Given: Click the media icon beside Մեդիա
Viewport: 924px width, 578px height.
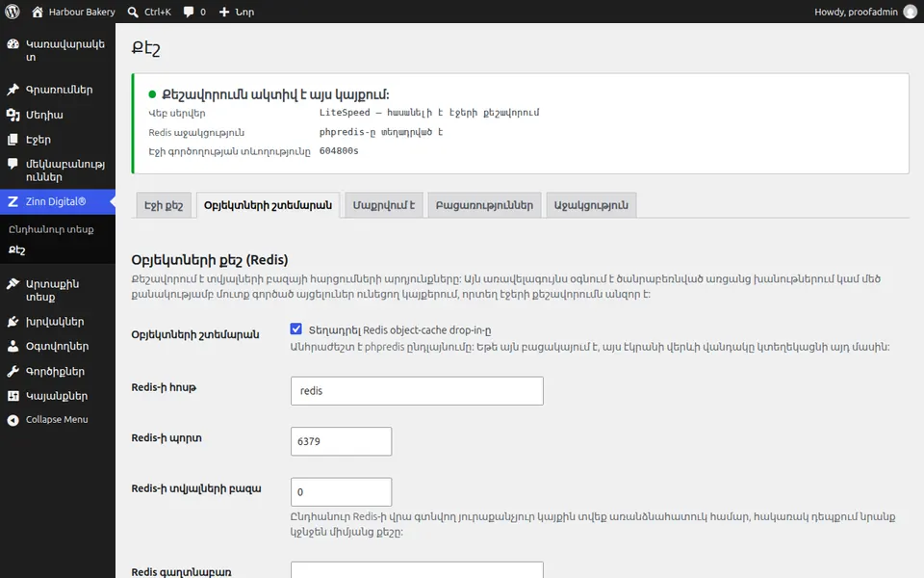Looking at the screenshot, I should (x=13, y=115).
